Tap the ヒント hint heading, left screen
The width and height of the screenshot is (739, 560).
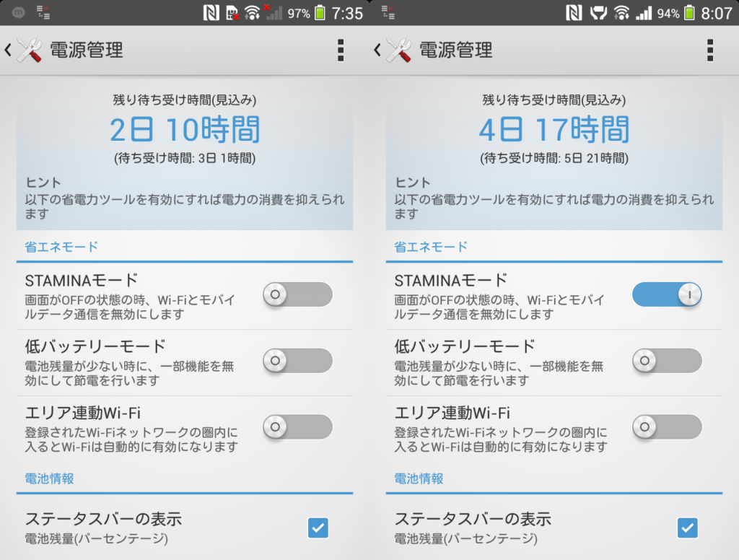[43, 183]
